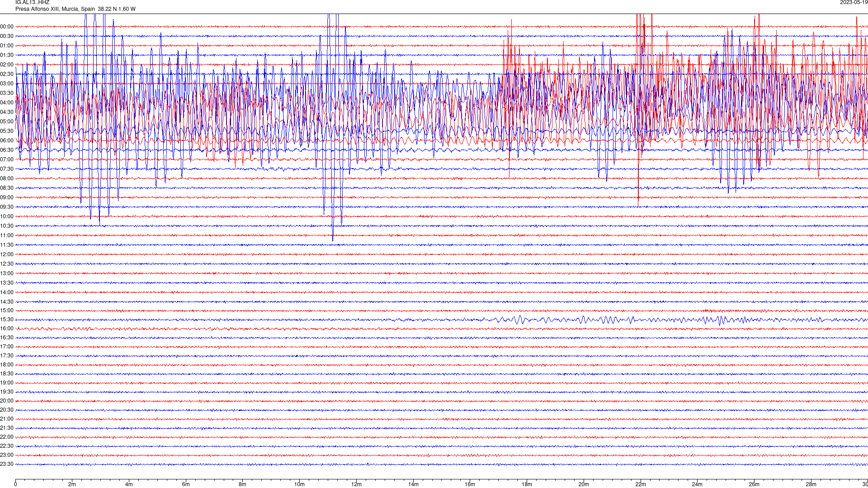Select the 15:00 time row label
Viewport: 868px width, 488px height.
point(7,310)
